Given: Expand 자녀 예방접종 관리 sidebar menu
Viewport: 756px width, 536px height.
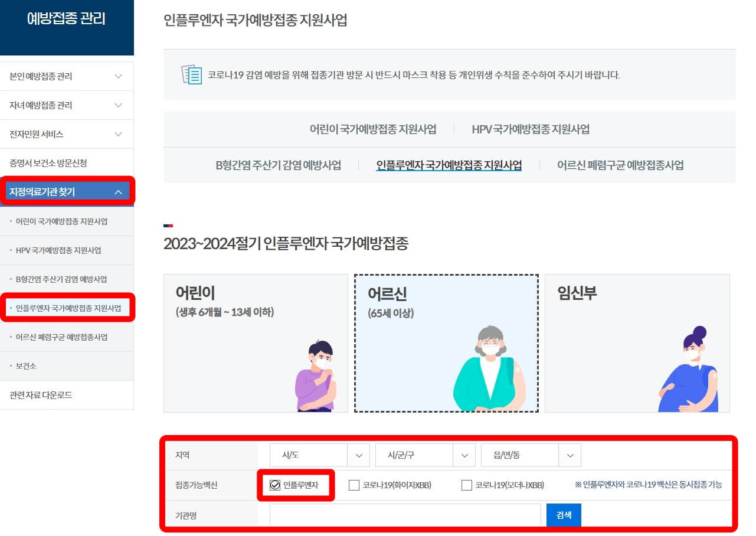Looking at the screenshot, I should (x=67, y=105).
